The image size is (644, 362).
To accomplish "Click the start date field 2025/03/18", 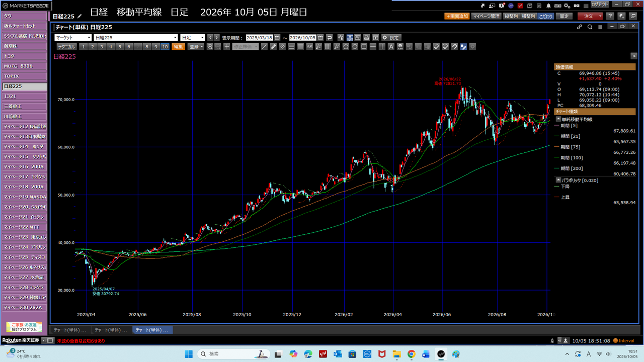I will 259,38.
